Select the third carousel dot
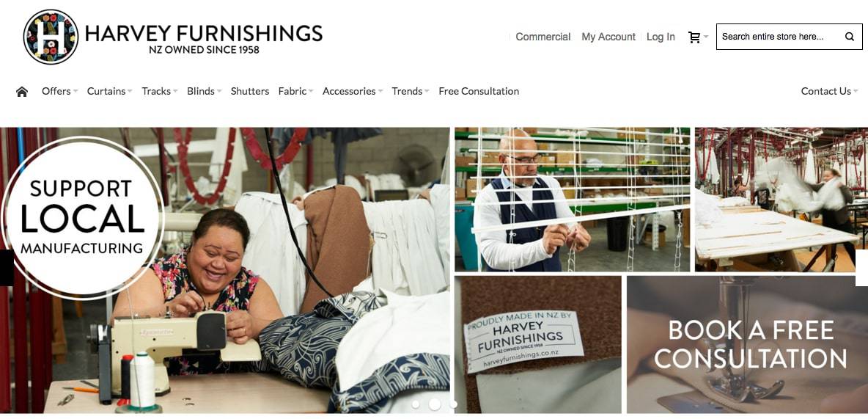 [453, 404]
